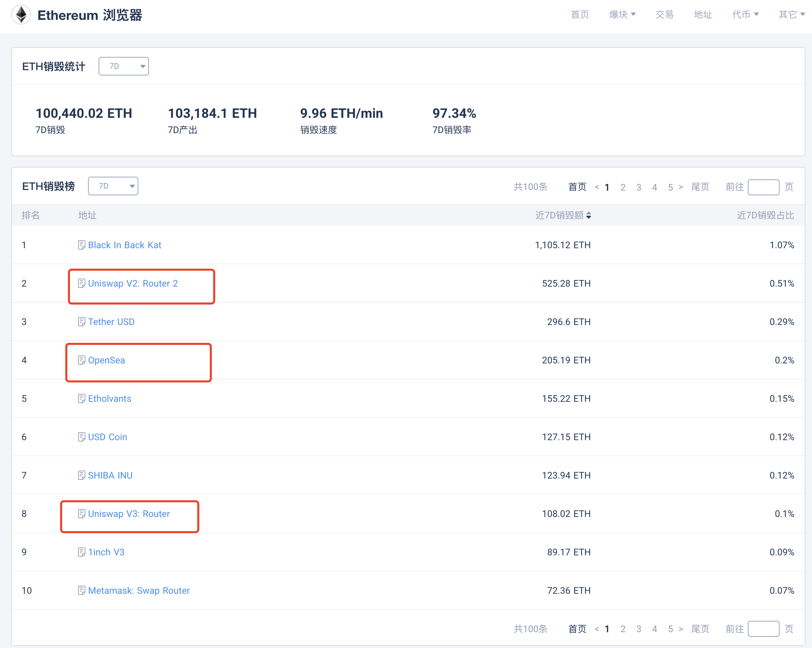The width and height of the screenshot is (812, 648).
Task: Click next page arrow in top pagination
Action: pos(681,187)
